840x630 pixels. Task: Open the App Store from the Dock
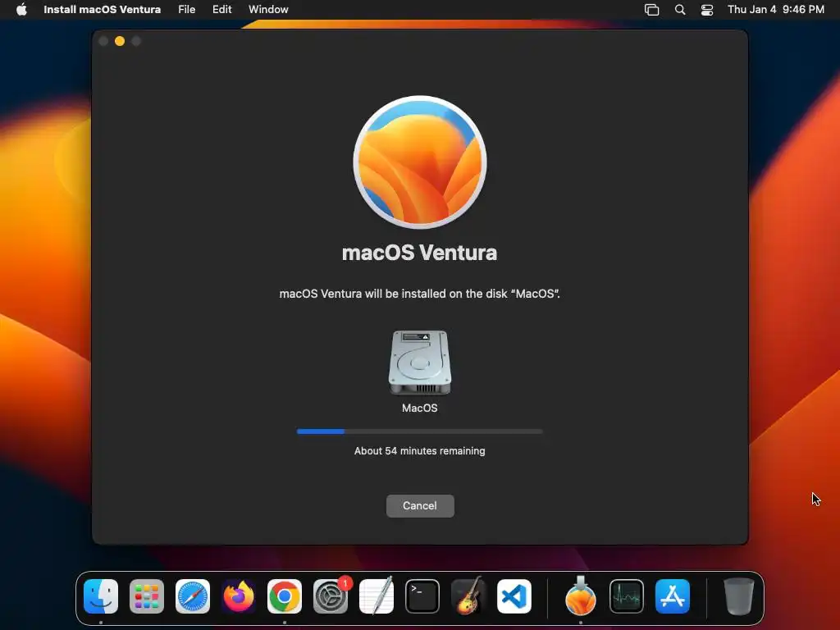pos(673,596)
